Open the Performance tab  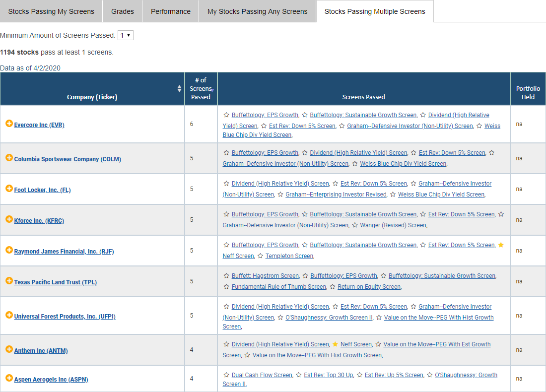coord(171,11)
